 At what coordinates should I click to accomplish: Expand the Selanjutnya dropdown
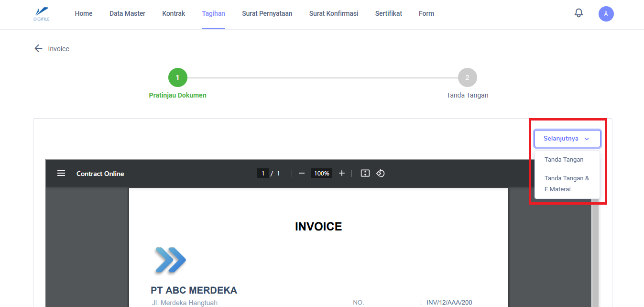pyautogui.click(x=567, y=139)
